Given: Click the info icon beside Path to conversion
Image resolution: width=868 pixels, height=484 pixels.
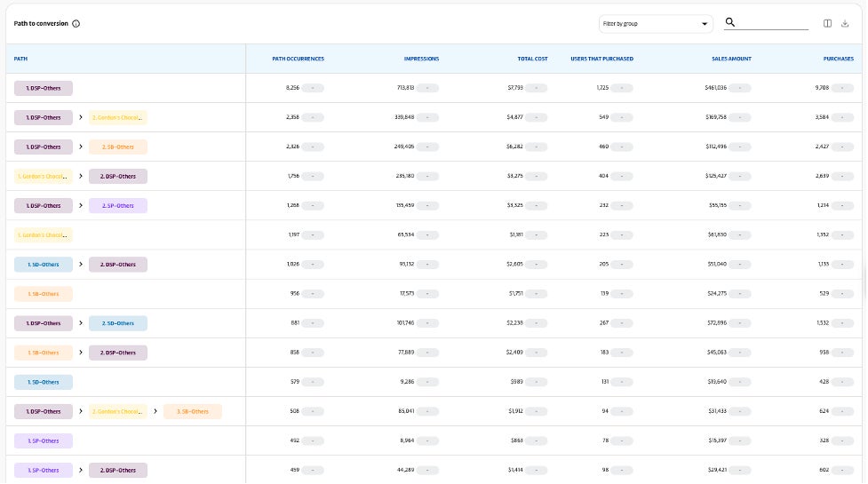Looking at the screenshot, I should (76, 24).
